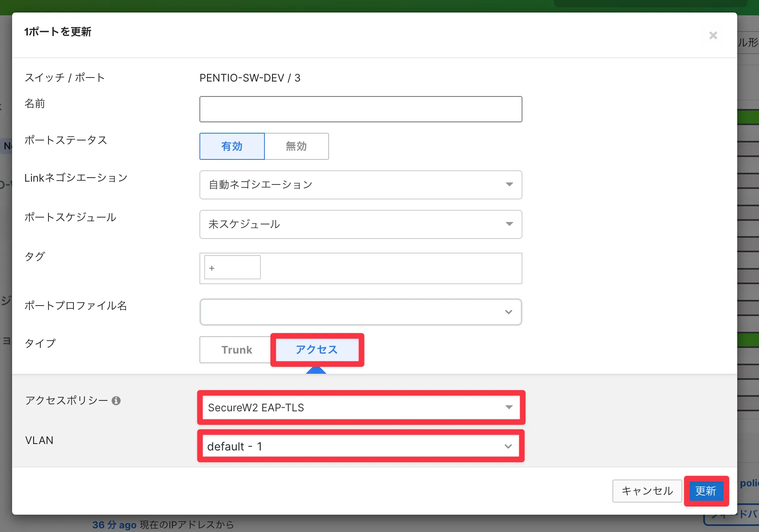This screenshot has height=532, width=759.
Task: Open the access policy SecureW2 EAP-TLS dropdown
Action: click(x=361, y=407)
